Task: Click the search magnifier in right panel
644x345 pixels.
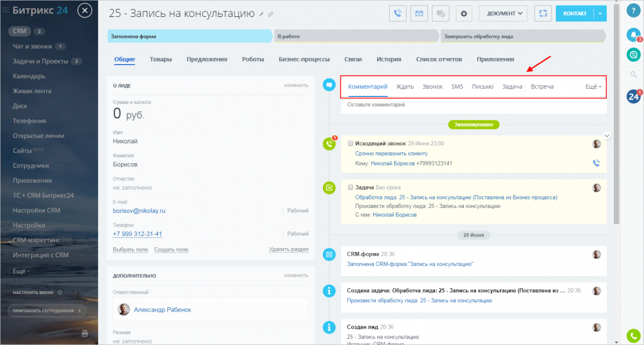Action: 633,74
